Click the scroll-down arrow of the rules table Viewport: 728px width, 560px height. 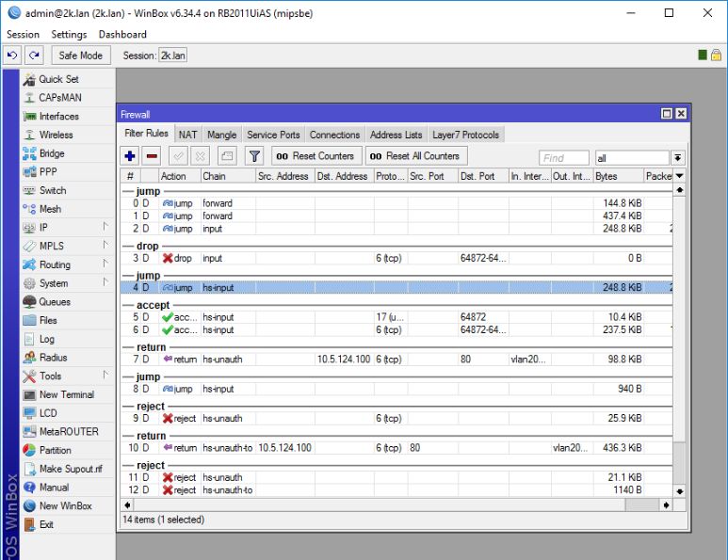(x=679, y=491)
